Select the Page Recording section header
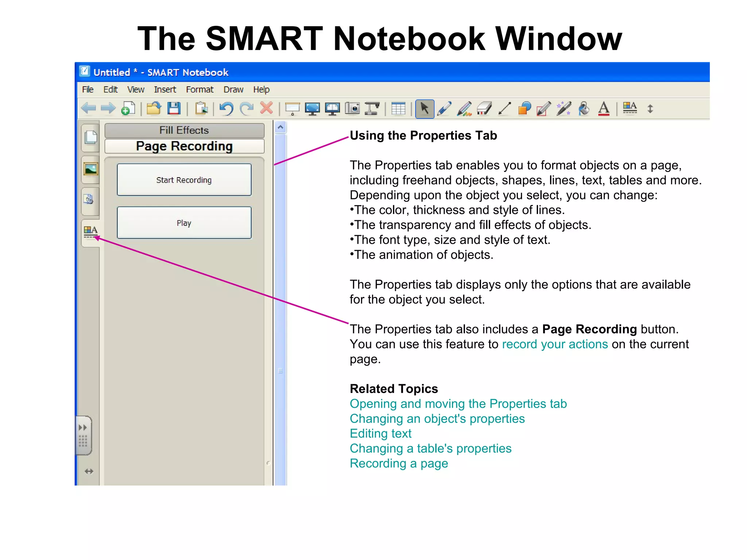 [x=184, y=146]
